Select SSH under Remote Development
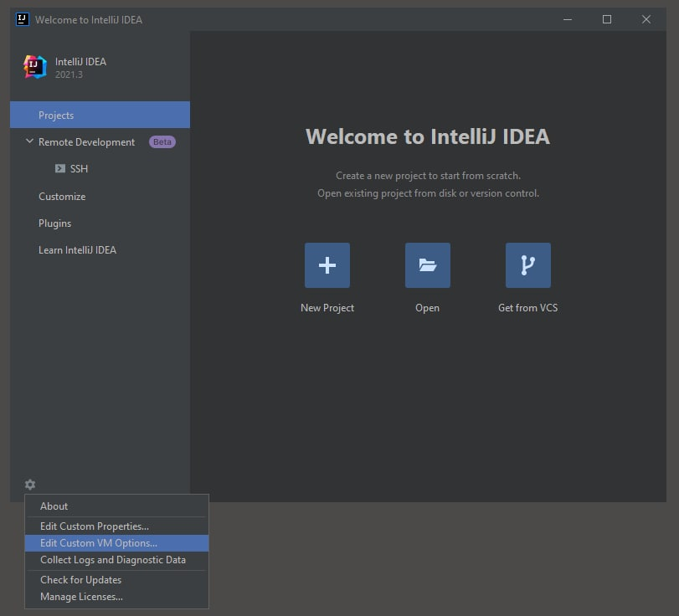 [79, 169]
